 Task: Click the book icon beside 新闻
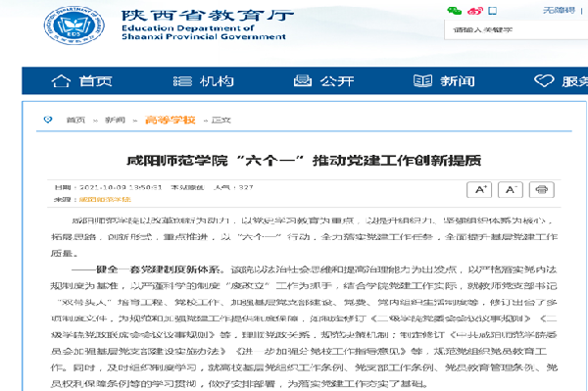click(423, 80)
